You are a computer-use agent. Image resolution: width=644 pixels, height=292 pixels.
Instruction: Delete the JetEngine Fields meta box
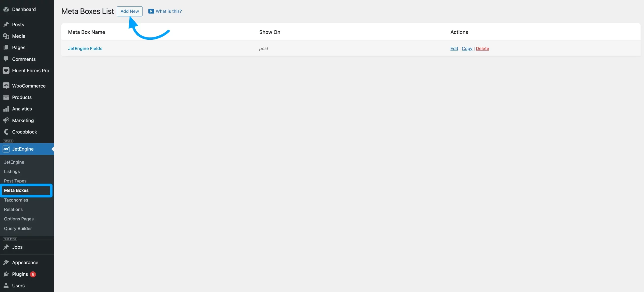[x=482, y=48]
